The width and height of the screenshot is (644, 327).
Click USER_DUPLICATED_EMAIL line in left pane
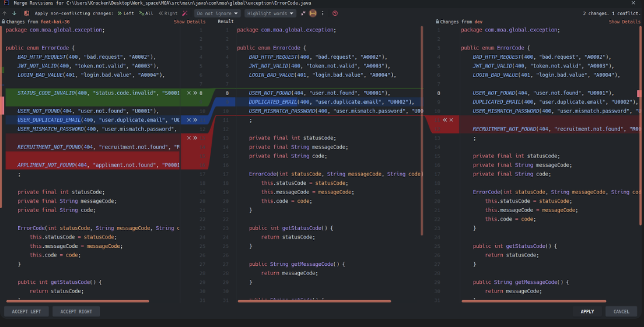click(99, 120)
